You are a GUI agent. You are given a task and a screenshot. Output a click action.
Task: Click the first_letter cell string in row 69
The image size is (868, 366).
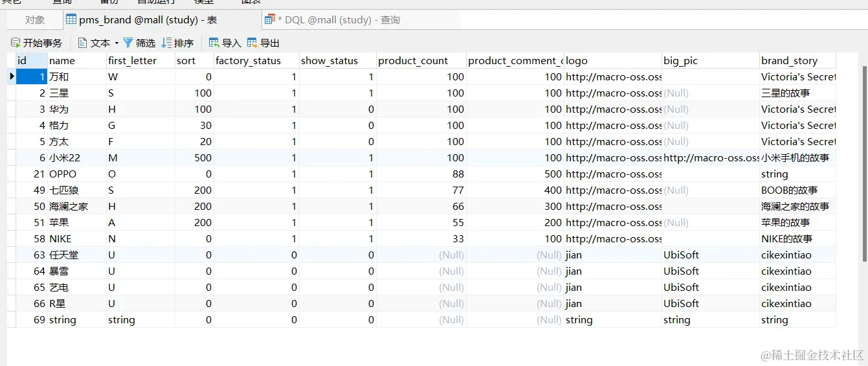click(x=140, y=319)
